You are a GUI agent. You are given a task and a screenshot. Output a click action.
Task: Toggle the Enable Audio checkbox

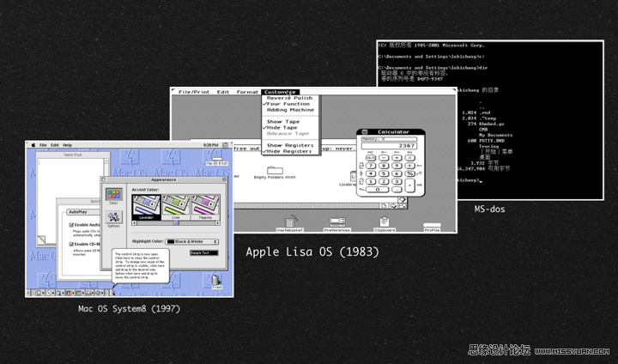pos(71,225)
